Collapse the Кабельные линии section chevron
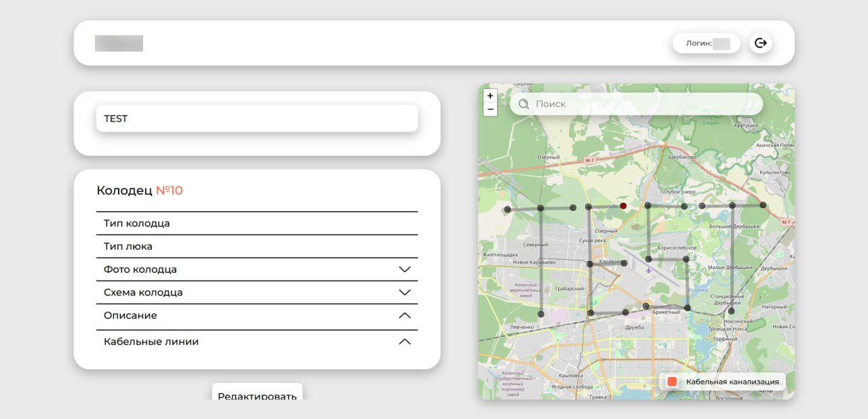Screen dimensions: 868x419 point(405,342)
